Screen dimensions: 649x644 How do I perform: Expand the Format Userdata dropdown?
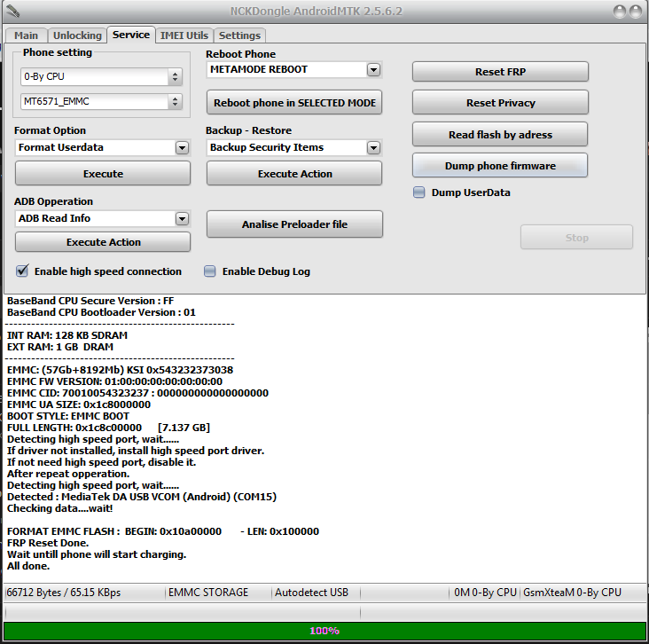(x=182, y=148)
